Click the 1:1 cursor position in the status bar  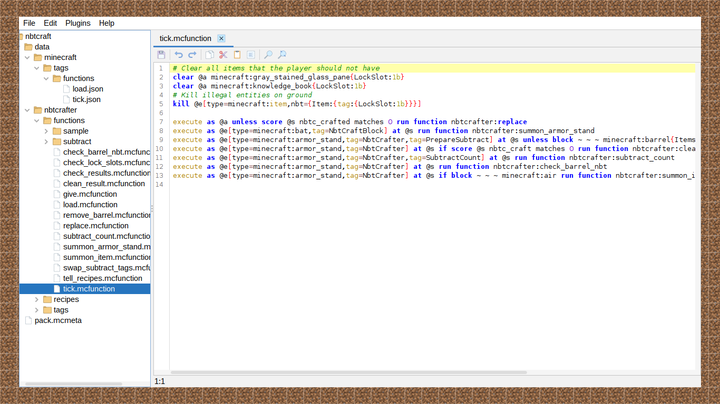(x=159, y=382)
